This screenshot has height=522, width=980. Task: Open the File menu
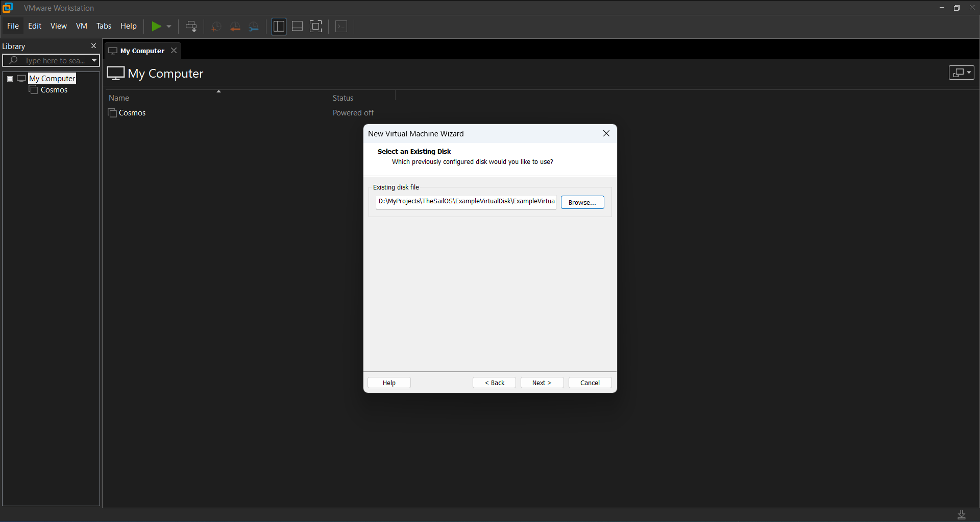point(13,26)
